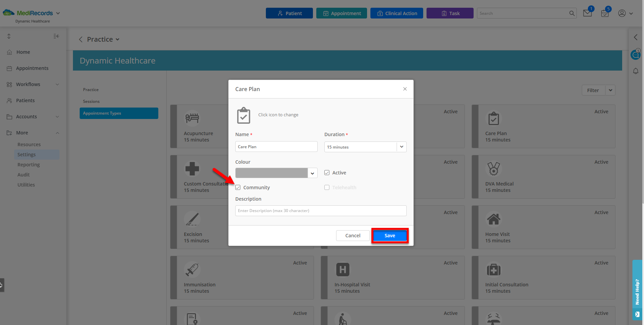Screen dimensions: 644x325
Task: Click the Custom Consultation cross icon
Action: [x=192, y=168]
